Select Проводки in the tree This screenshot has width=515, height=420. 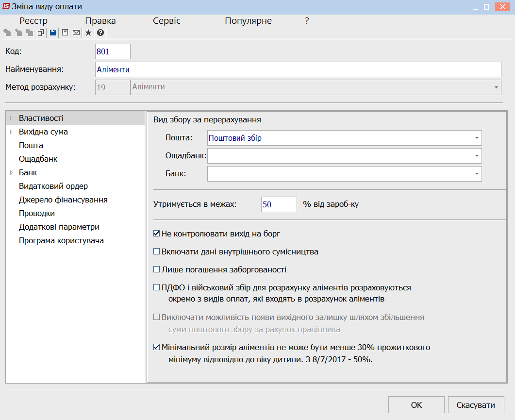pos(37,214)
